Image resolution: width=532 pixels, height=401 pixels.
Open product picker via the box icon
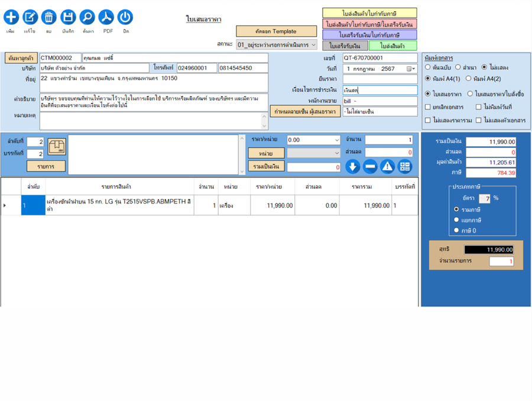pos(57,146)
